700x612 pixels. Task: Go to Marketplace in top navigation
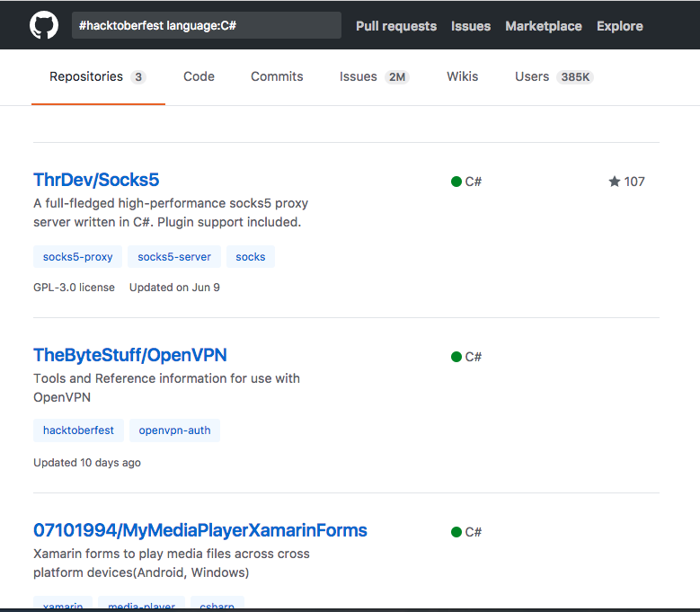pyautogui.click(x=544, y=26)
